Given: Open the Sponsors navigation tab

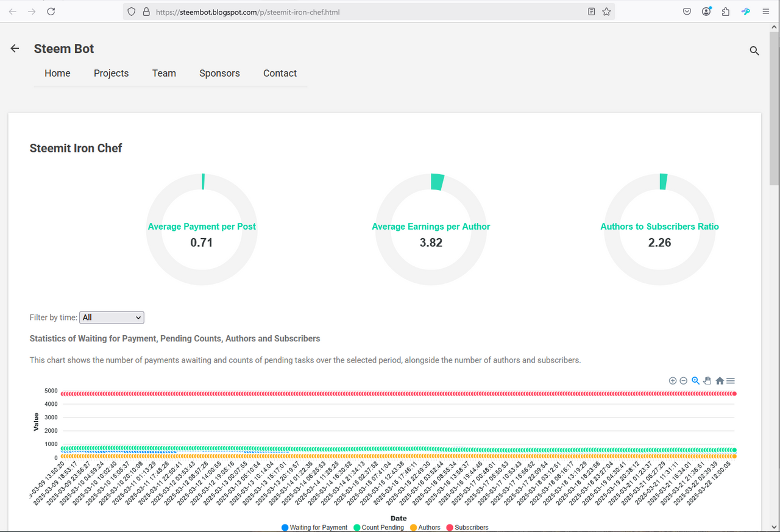Looking at the screenshot, I should (x=219, y=73).
